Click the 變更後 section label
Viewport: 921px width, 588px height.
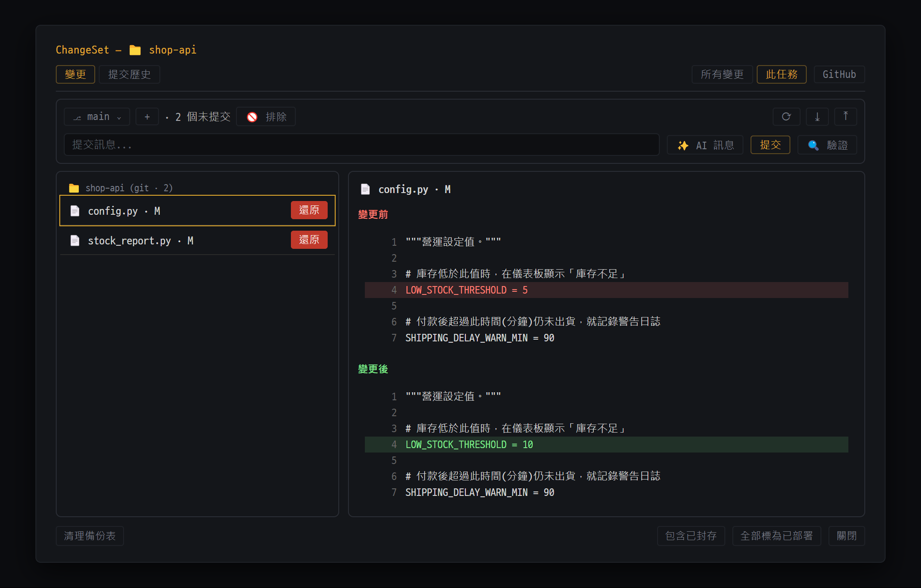pos(373,369)
